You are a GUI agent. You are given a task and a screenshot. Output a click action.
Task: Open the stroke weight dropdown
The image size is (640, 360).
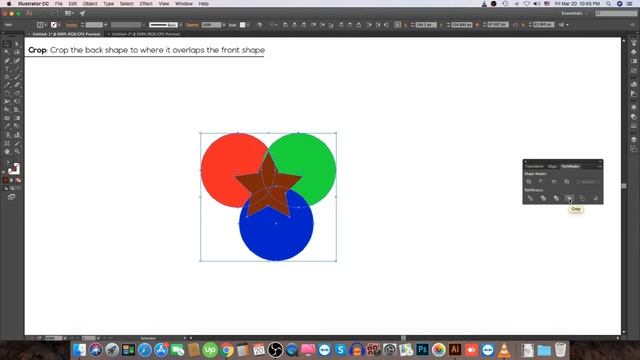(x=105, y=25)
